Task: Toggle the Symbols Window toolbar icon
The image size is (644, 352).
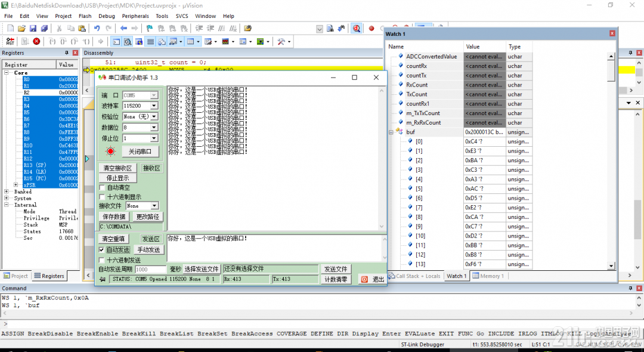Action: [x=139, y=42]
